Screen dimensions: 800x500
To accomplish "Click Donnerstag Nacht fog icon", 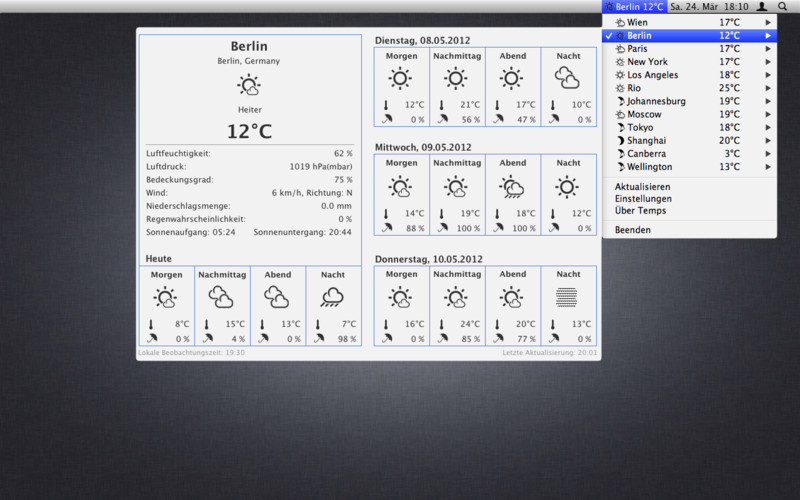I will click(x=568, y=297).
